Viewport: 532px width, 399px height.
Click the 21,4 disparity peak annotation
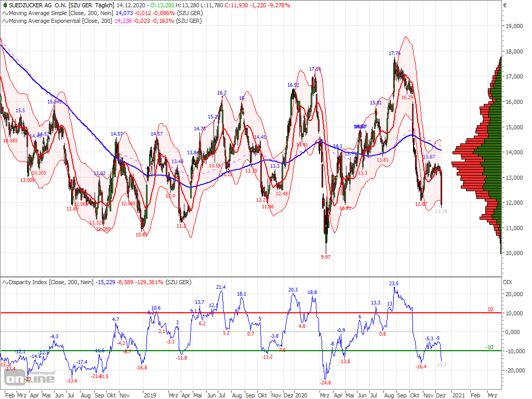(x=221, y=287)
